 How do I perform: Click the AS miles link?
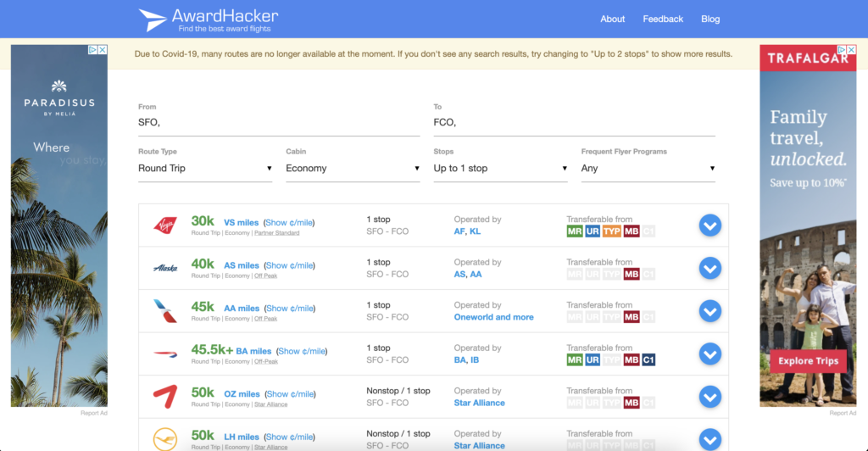pyautogui.click(x=242, y=265)
